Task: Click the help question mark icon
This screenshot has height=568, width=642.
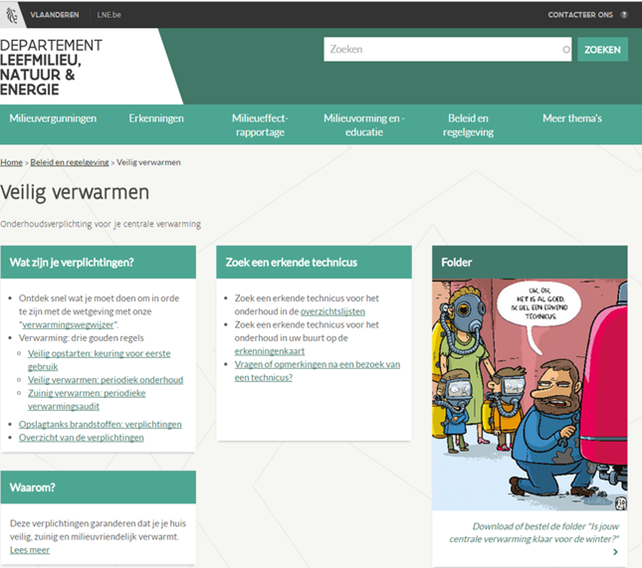Action: pos(624,15)
